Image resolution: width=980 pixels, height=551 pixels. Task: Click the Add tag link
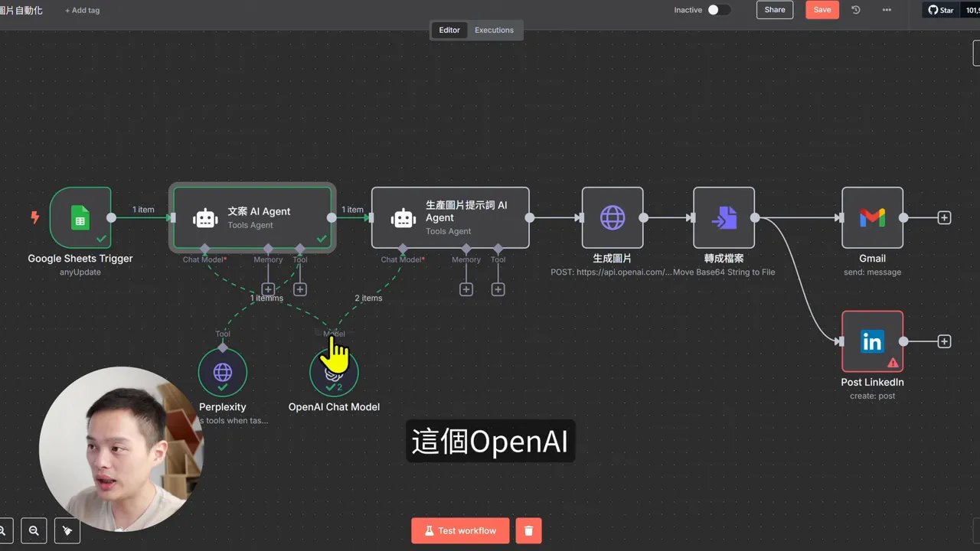(82, 11)
